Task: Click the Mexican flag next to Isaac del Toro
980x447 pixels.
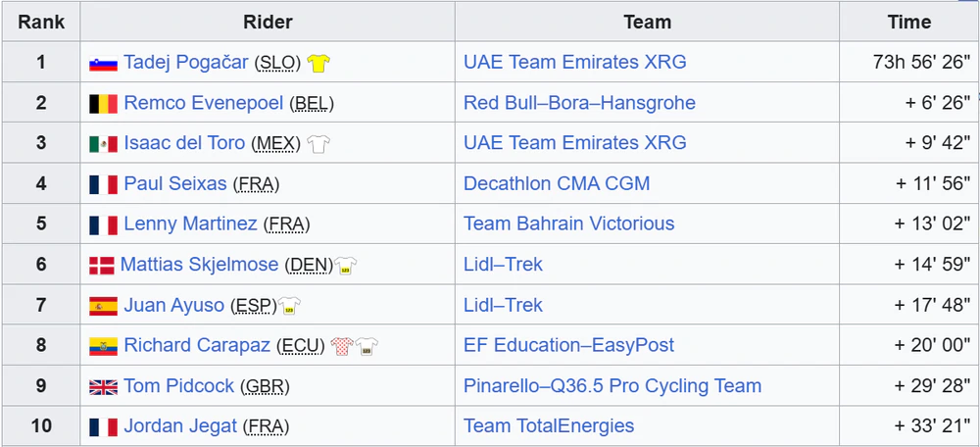Action: pos(103,144)
